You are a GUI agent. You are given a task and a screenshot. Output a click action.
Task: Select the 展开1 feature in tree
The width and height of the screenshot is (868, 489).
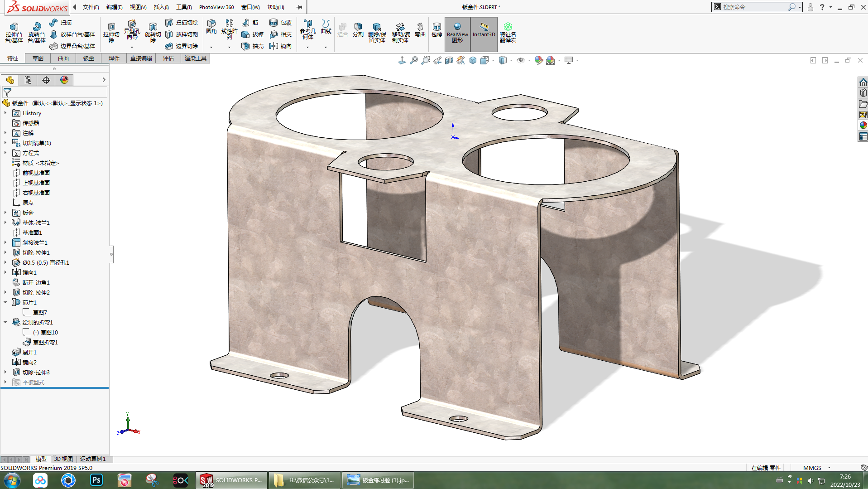(x=29, y=352)
